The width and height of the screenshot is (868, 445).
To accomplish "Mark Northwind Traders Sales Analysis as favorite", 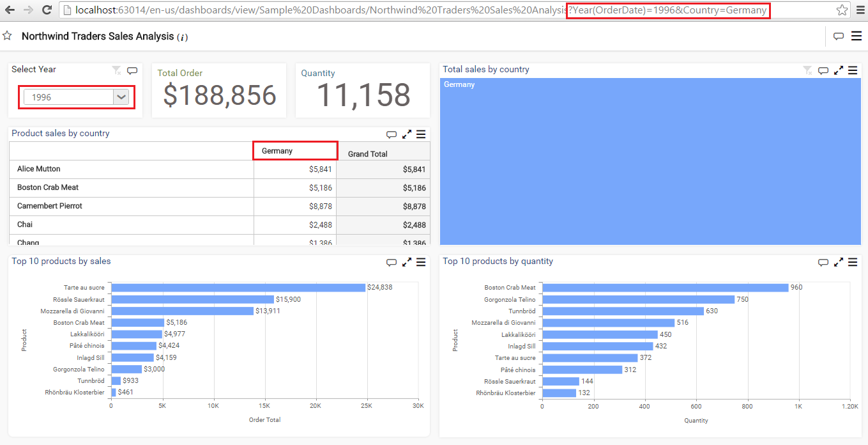I will [x=7, y=36].
